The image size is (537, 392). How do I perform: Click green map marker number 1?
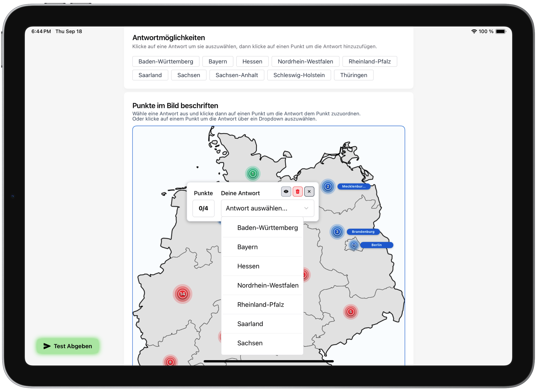tap(253, 174)
